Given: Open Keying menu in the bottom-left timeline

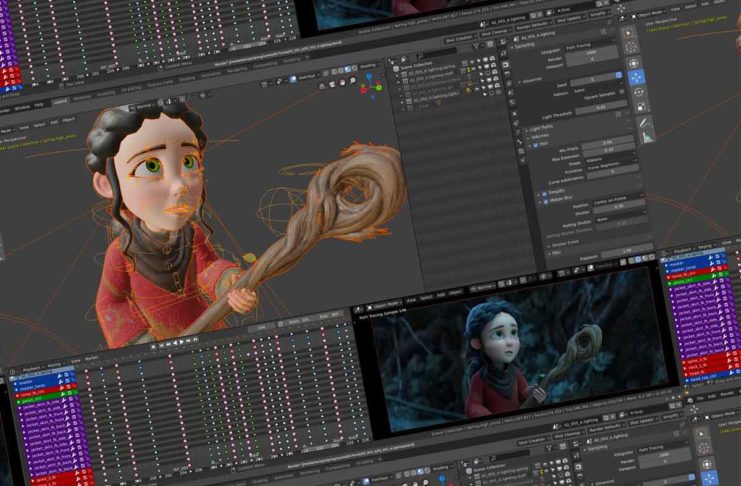Looking at the screenshot, I should (x=54, y=366).
